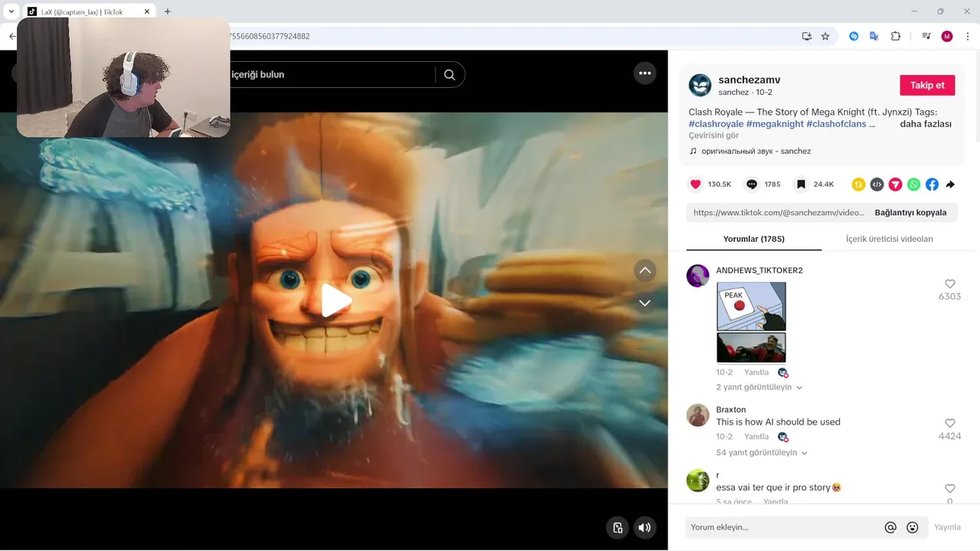Open Chrome media controls icon
Viewport: 980px width, 551px height.
[926, 36]
